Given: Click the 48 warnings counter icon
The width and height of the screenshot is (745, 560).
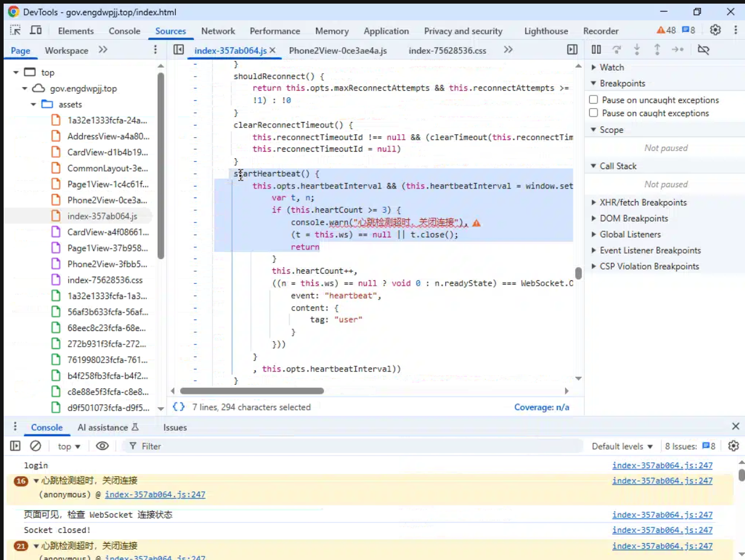Looking at the screenshot, I should point(666,30).
